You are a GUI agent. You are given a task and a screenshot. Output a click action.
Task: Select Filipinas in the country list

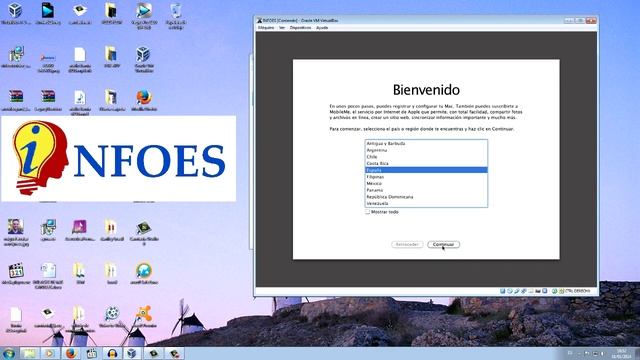point(426,177)
